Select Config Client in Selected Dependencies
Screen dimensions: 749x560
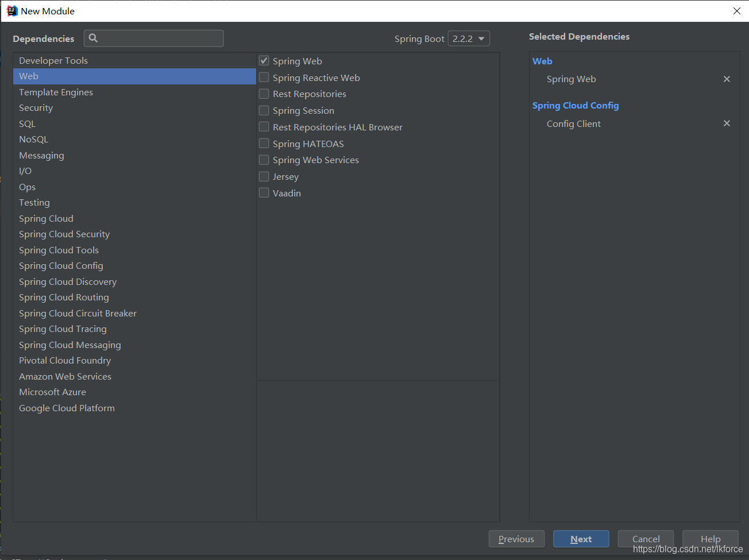point(574,123)
